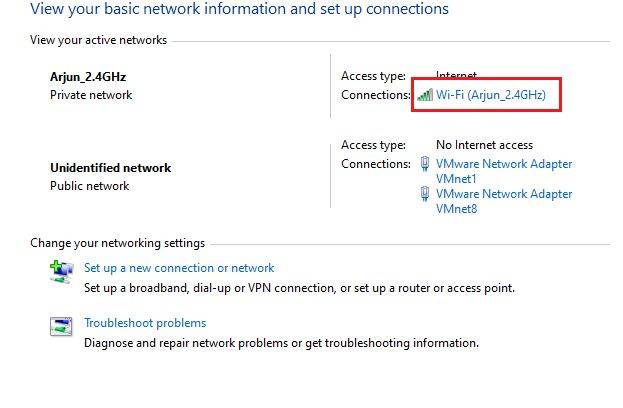Open Set up a new connection or network
This screenshot has height=408, width=623.
(x=179, y=268)
